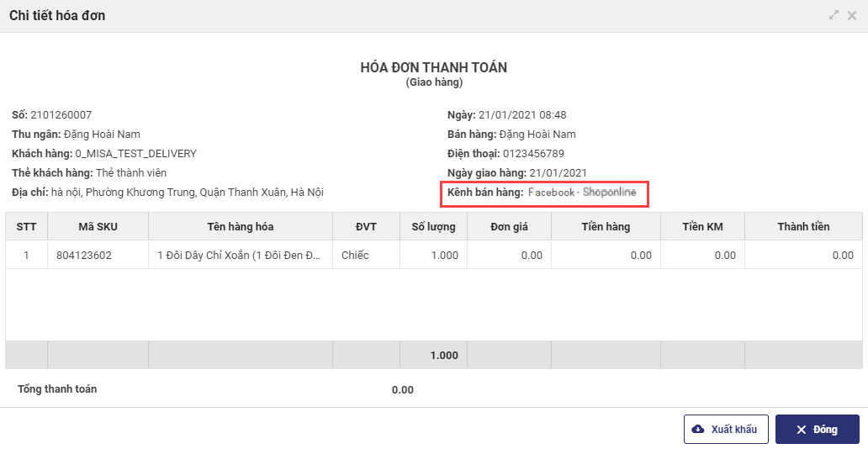The width and height of the screenshot is (868, 449).
Task: Click the invoice number 2101260007
Action: point(61,115)
